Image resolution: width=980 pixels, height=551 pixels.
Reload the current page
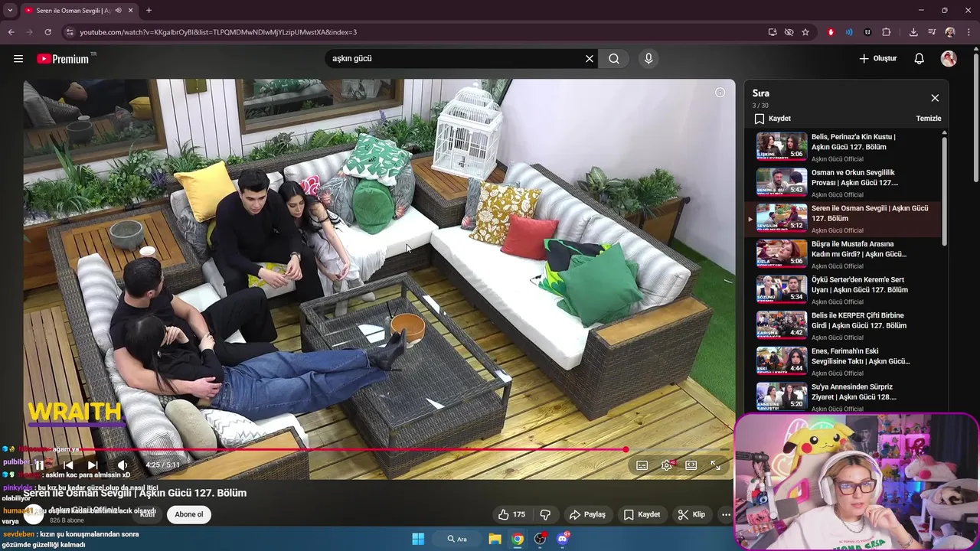[x=47, y=32]
